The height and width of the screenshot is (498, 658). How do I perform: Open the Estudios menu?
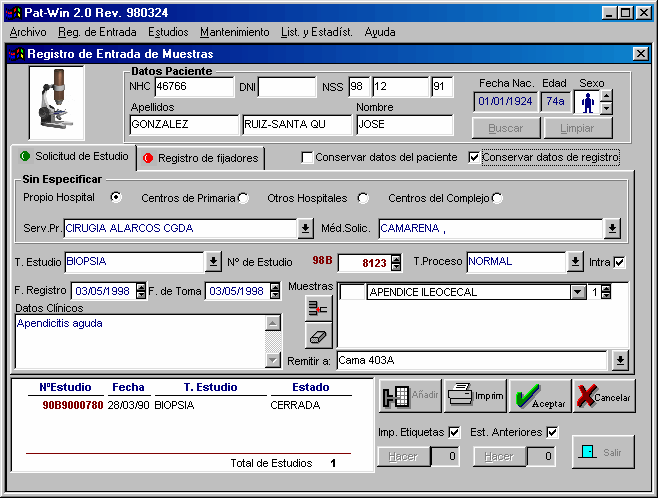[x=167, y=32]
